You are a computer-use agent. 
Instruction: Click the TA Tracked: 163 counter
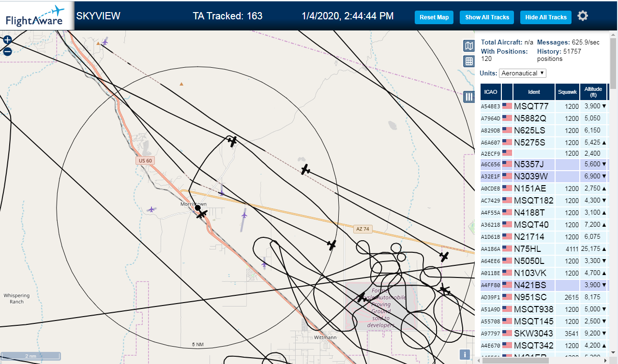[x=227, y=16]
